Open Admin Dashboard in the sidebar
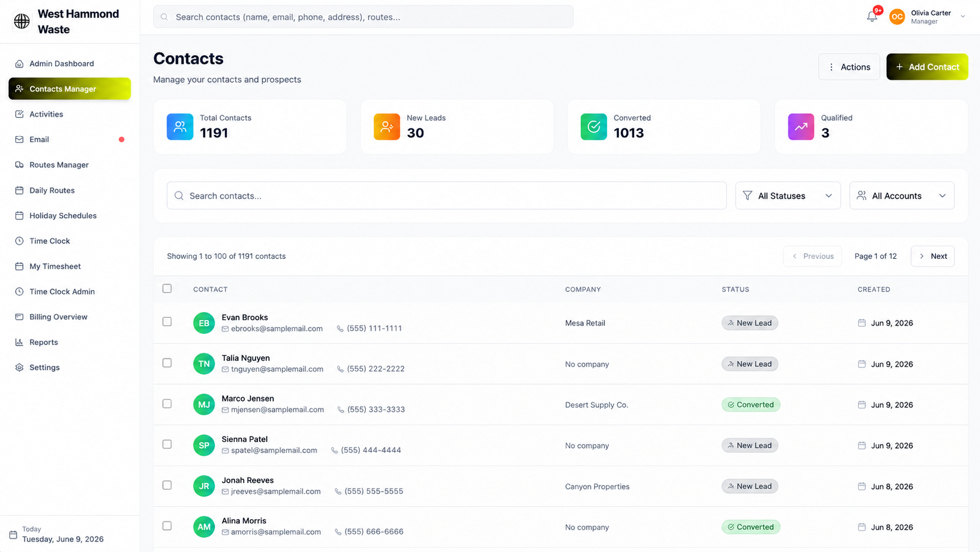980x552 pixels. [x=70, y=63]
